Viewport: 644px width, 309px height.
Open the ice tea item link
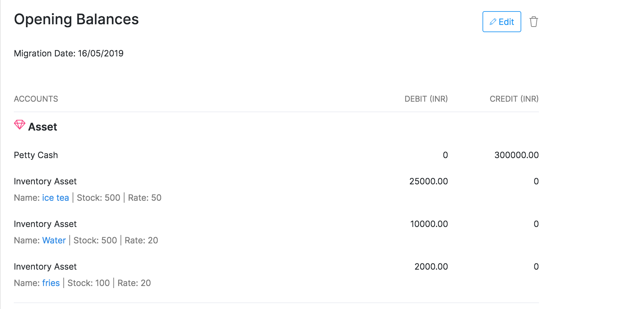(x=55, y=198)
